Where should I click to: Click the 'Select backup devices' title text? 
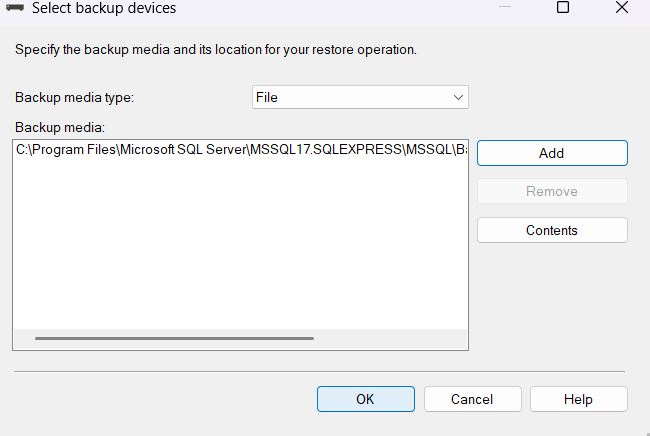pyautogui.click(x=104, y=9)
